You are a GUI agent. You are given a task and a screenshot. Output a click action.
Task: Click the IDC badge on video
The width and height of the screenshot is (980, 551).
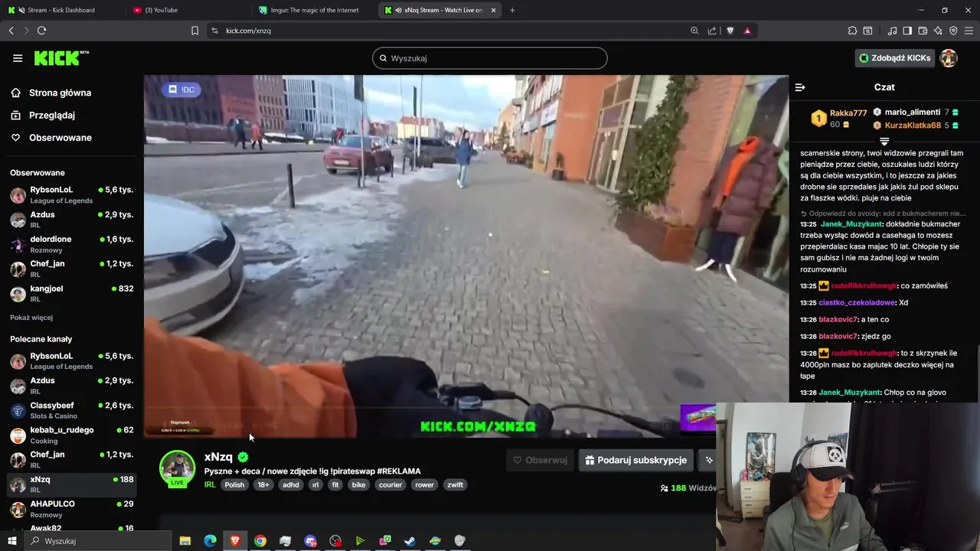click(181, 90)
